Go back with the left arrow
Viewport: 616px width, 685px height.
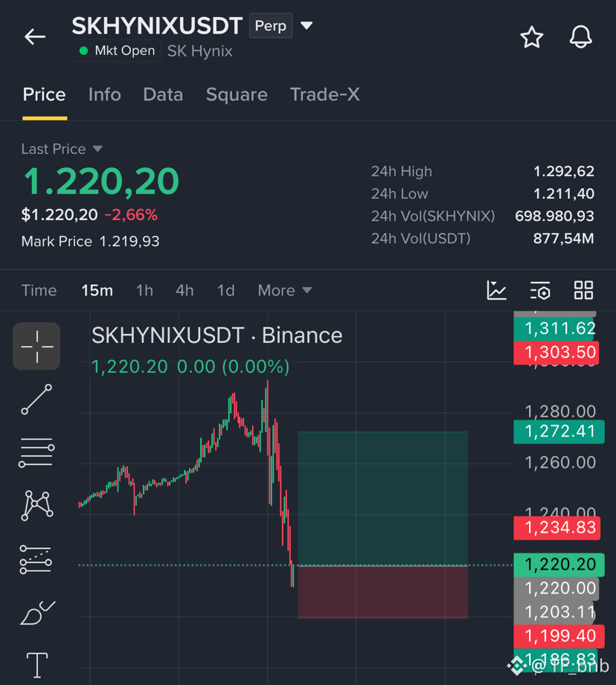click(35, 36)
